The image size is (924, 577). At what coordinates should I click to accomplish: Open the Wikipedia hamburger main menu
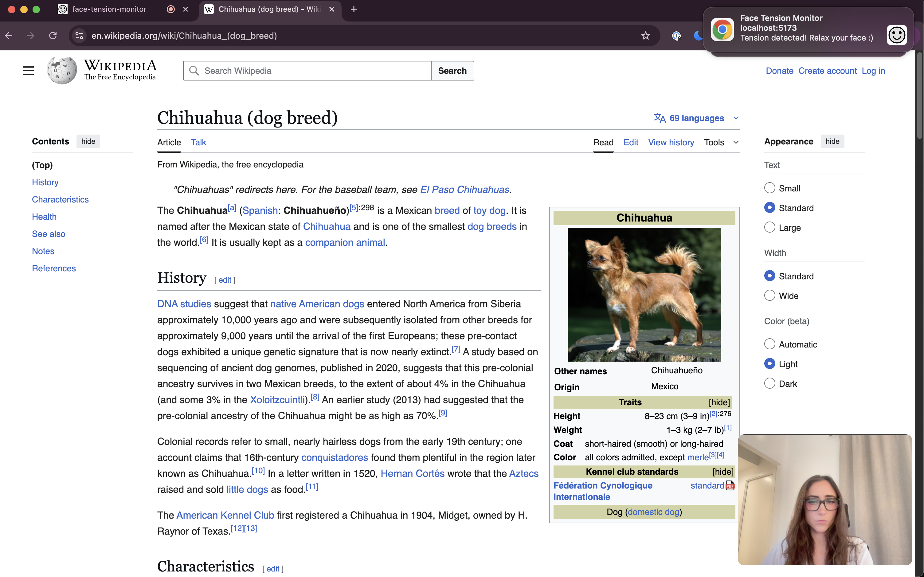click(x=28, y=71)
